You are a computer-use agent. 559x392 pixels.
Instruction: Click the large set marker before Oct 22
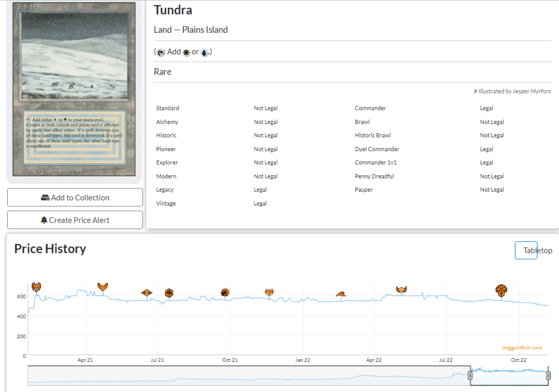coord(501,290)
